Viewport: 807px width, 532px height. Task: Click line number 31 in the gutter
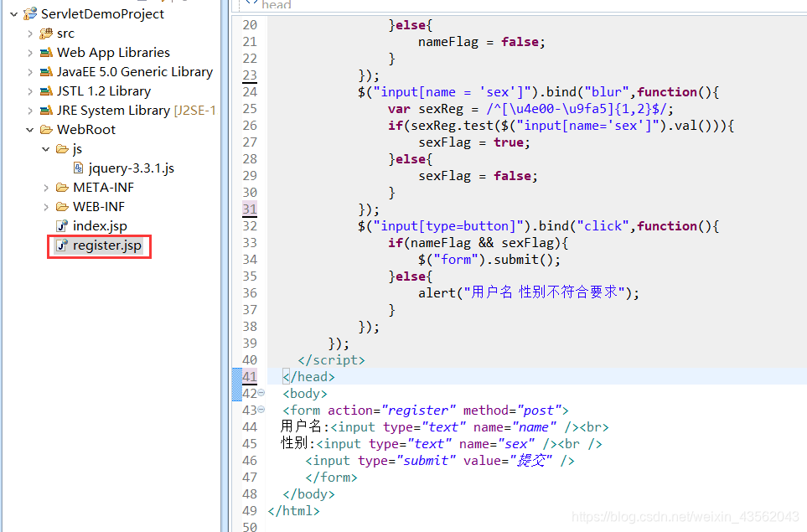(x=250, y=209)
